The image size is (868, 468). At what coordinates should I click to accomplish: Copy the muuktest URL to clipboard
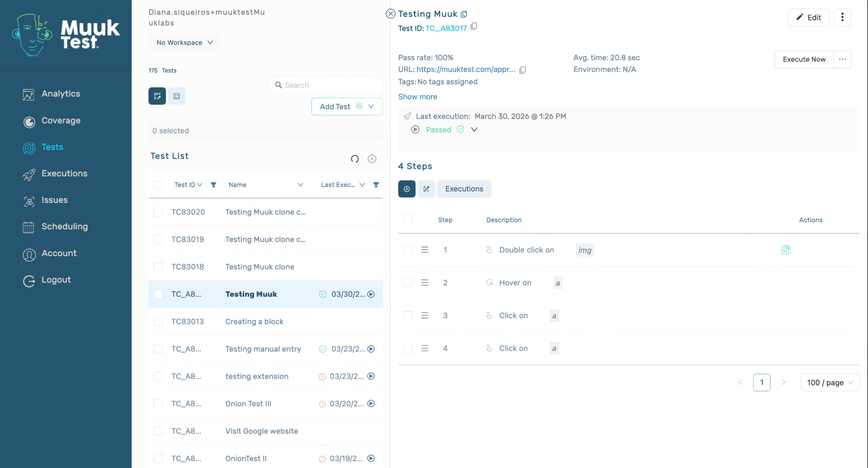(523, 70)
